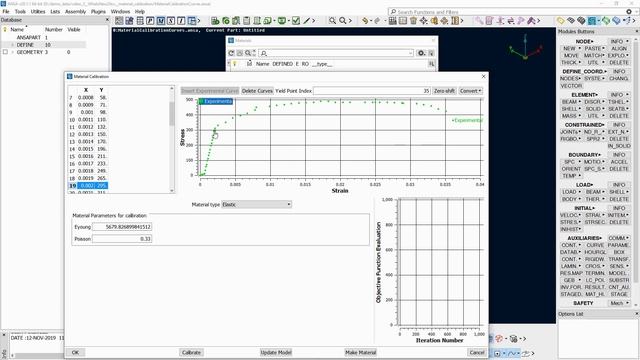
Task: Select the ANSAPART row in Database list
Action: click(x=43, y=37)
